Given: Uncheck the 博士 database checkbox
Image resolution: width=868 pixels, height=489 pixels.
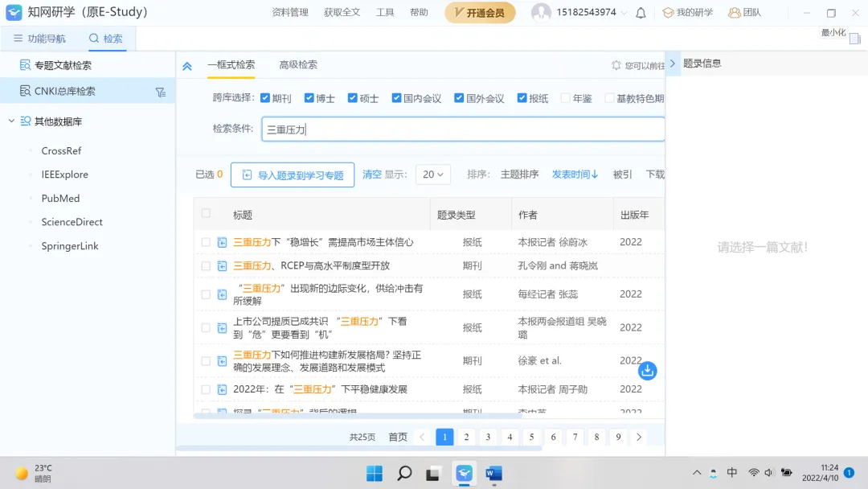Looking at the screenshot, I should pos(309,98).
